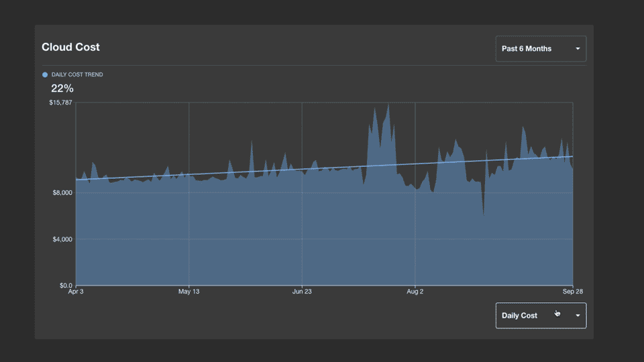The width and height of the screenshot is (644, 362).
Task: Open the Daily Cost dropdown below chart
Action: coord(540,316)
